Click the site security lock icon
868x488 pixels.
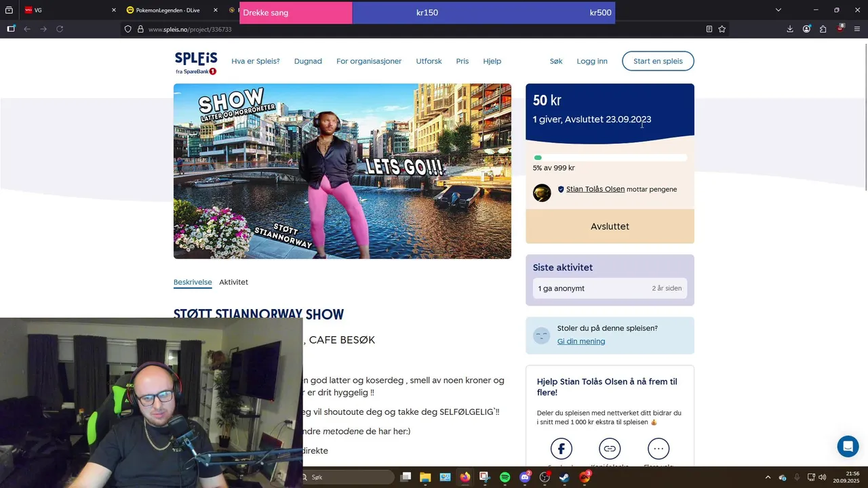pyautogui.click(x=140, y=29)
